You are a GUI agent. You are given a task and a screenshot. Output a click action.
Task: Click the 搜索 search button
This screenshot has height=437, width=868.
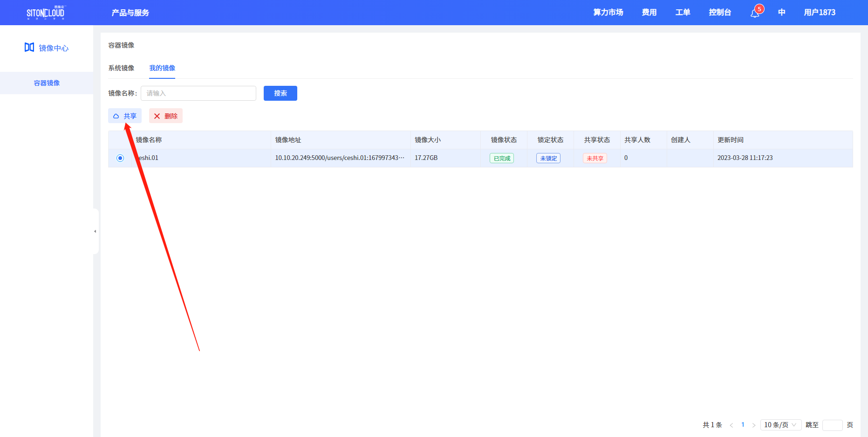280,93
